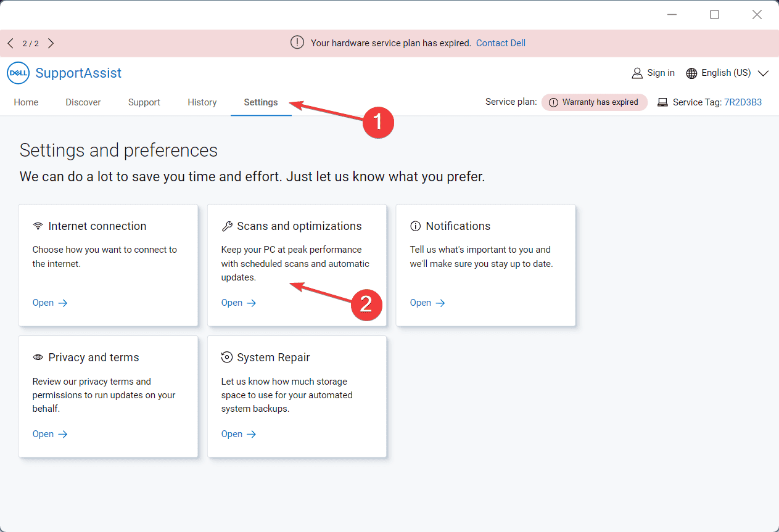Open the Support tab
Screen dimensions: 779x532
tap(144, 102)
